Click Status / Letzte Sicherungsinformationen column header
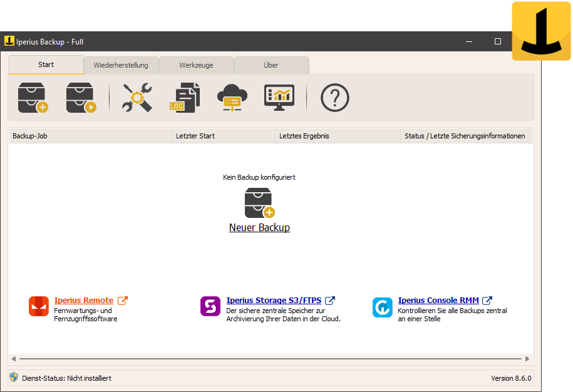The image size is (573, 392). [467, 136]
